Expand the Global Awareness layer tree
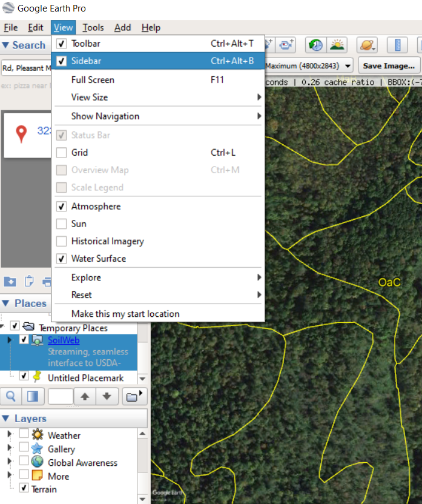This screenshot has height=504, width=422. coord(9,463)
